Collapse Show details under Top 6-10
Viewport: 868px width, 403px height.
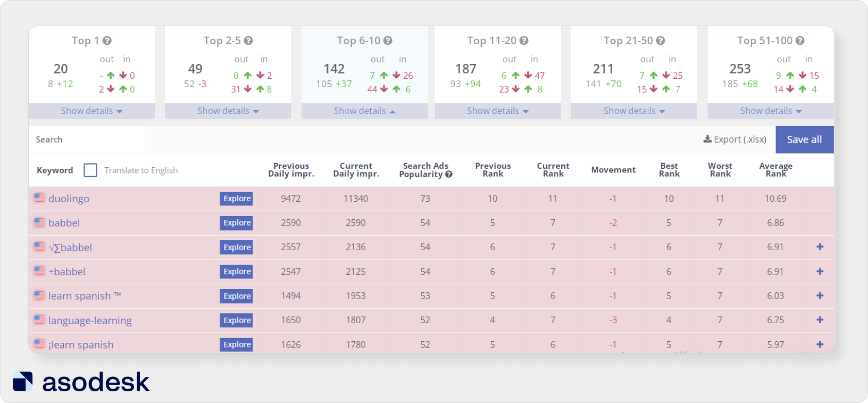[x=364, y=111]
